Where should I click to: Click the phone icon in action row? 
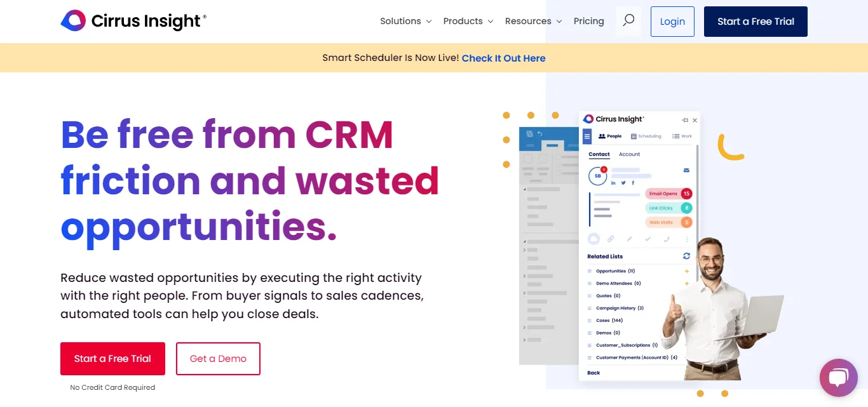pyautogui.click(x=667, y=239)
